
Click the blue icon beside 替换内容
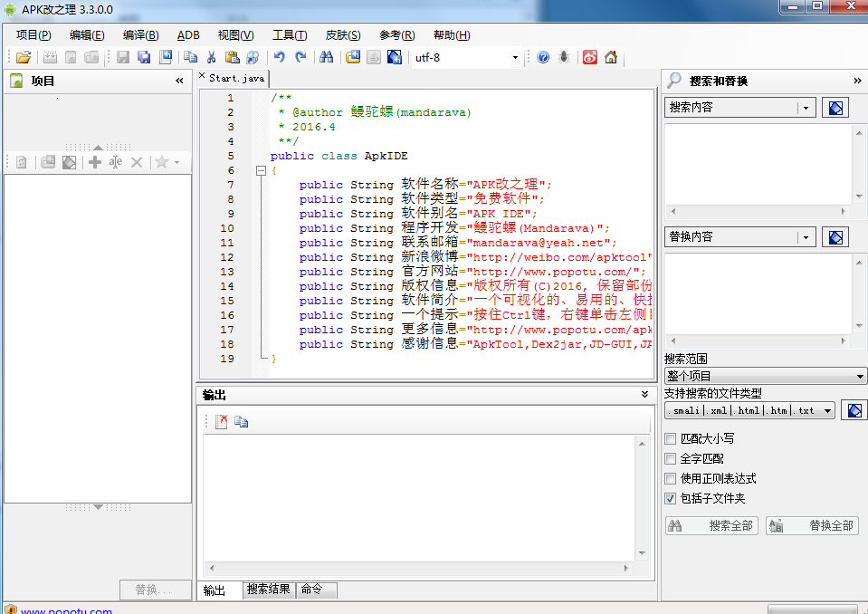pyautogui.click(x=835, y=237)
